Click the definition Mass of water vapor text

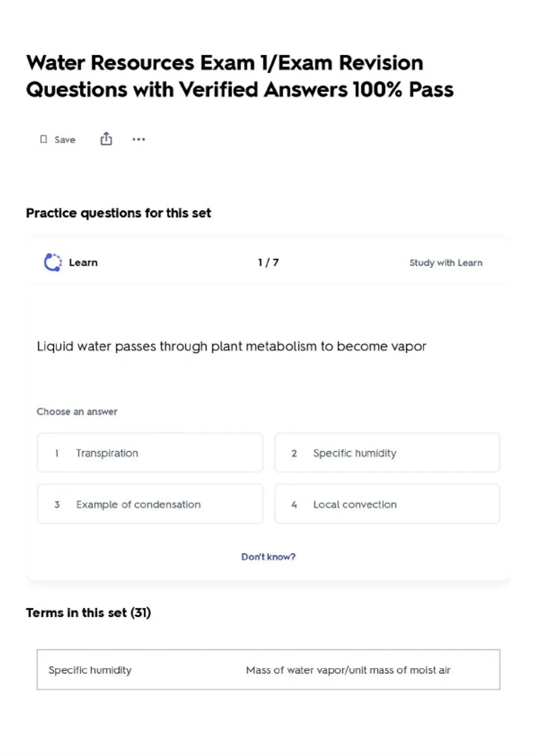click(348, 670)
